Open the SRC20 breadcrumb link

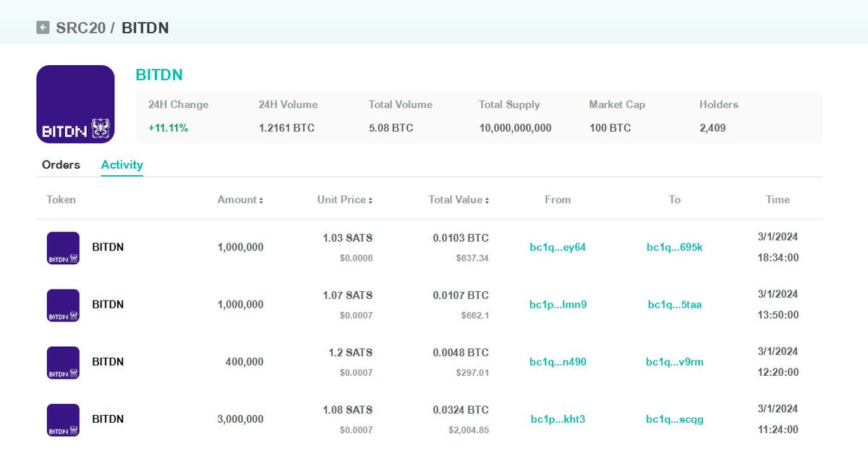pyautogui.click(x=81, y=28)
